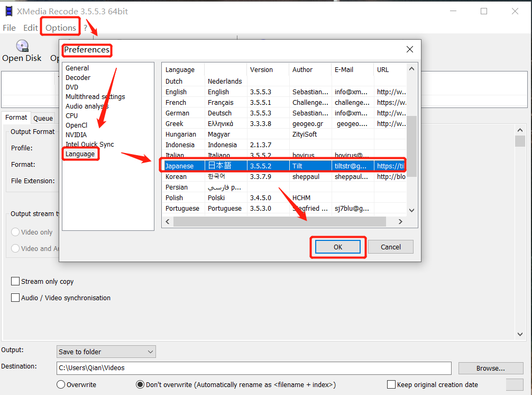The image size is (532, 395).
Task: Click language list left scroll arrow
Action: click(x=168, y=221)
